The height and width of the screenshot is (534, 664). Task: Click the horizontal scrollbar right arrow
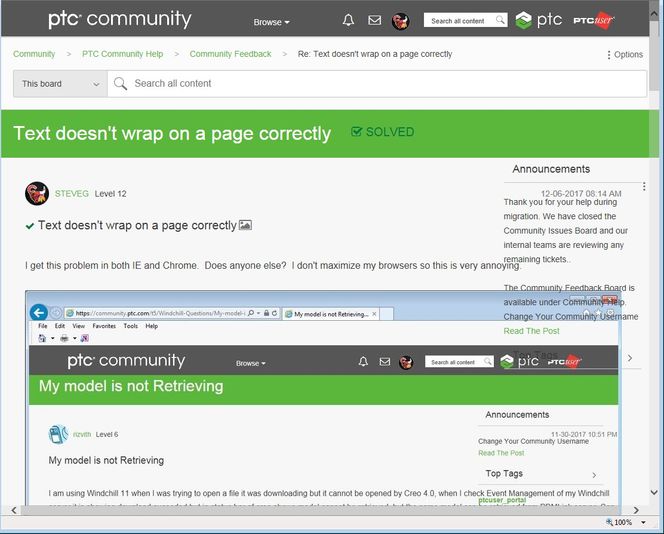pos(636,510)
